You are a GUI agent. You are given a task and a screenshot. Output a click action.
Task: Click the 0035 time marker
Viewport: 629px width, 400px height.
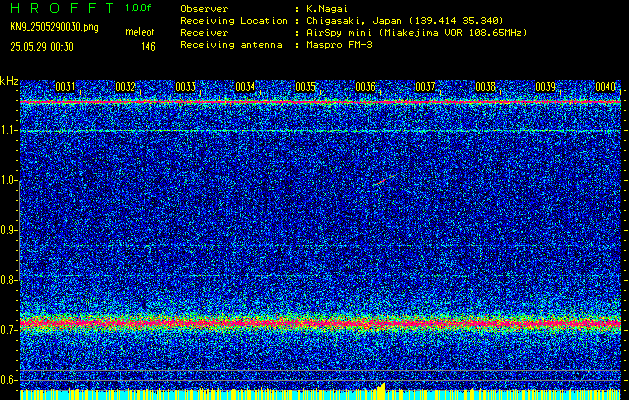click(305, 87)
